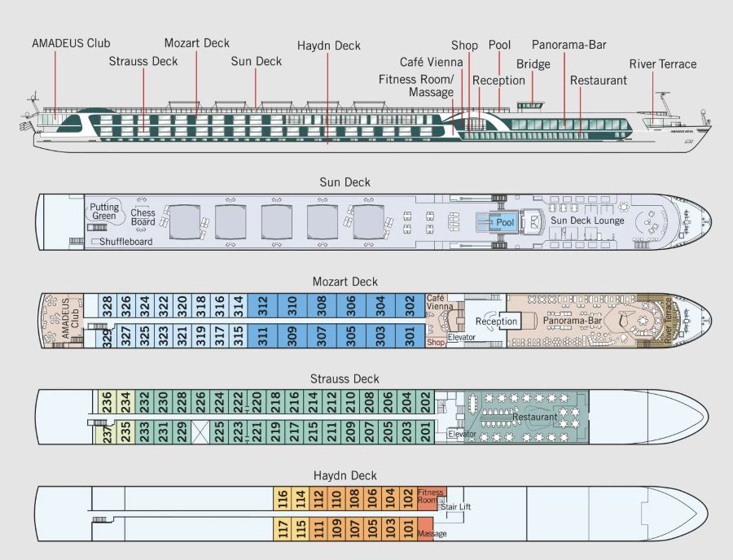This screenshot has width=733, height=560.
Task: Select suite 308 on the Mozart Deck
Action: point(322,306)
